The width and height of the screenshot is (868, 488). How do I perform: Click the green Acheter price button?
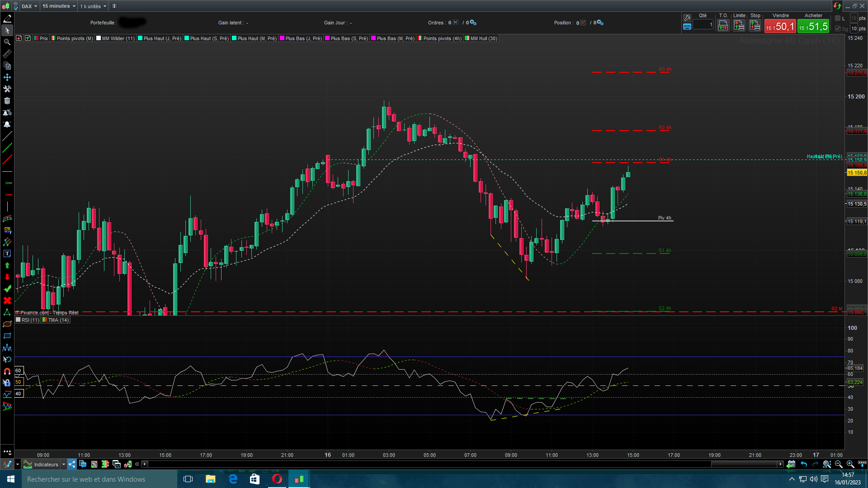coord(813,27)
